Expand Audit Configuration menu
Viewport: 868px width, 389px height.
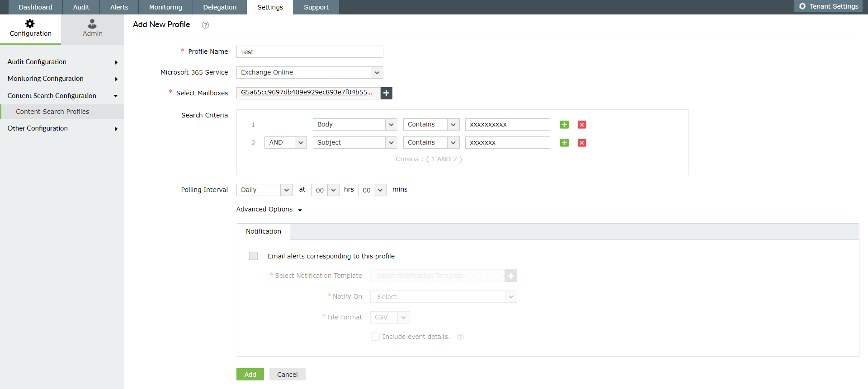(x=62, y=62)
